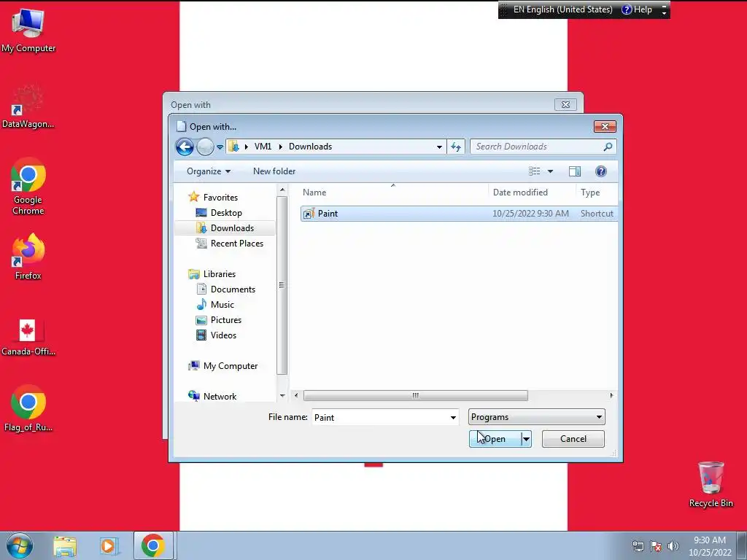This screenshot has height=560, width=747.
Task: Click the Paint shortcut icon in file list
Action: pos(309,214)
